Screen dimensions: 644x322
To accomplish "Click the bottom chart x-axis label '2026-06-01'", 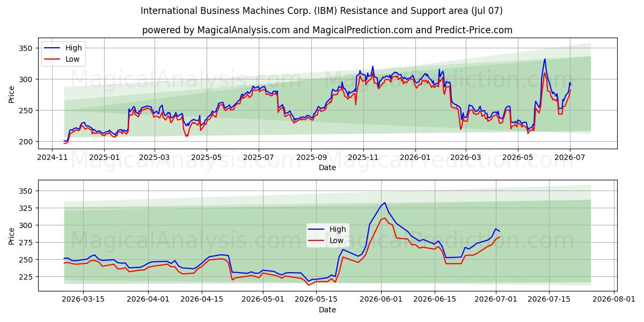I will coord(381,300).
